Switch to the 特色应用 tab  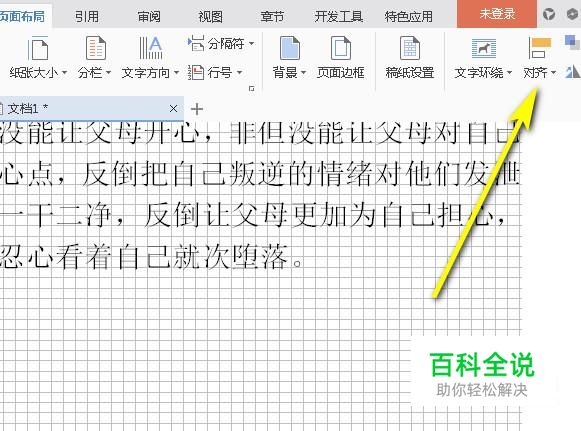(409, 16)
